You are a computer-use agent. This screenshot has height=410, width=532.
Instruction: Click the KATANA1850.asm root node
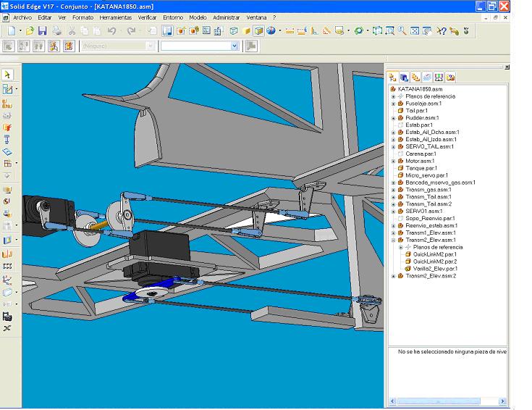click(x=420, y=89)
